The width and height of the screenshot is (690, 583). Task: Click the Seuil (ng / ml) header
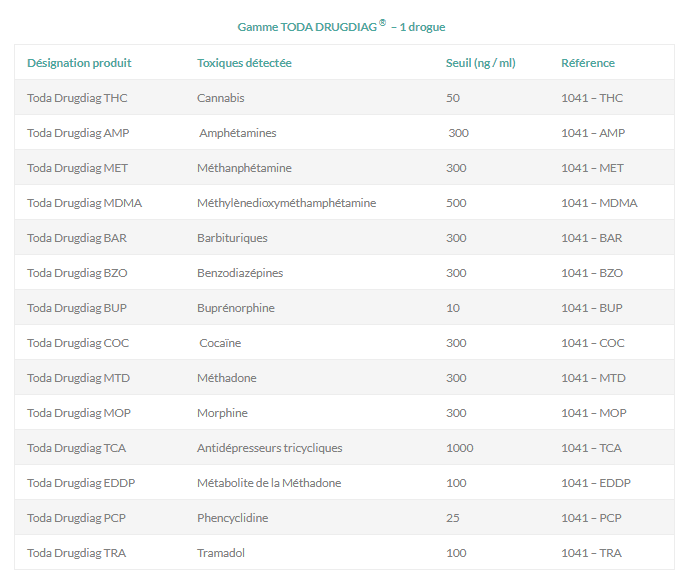coord(480,63)
